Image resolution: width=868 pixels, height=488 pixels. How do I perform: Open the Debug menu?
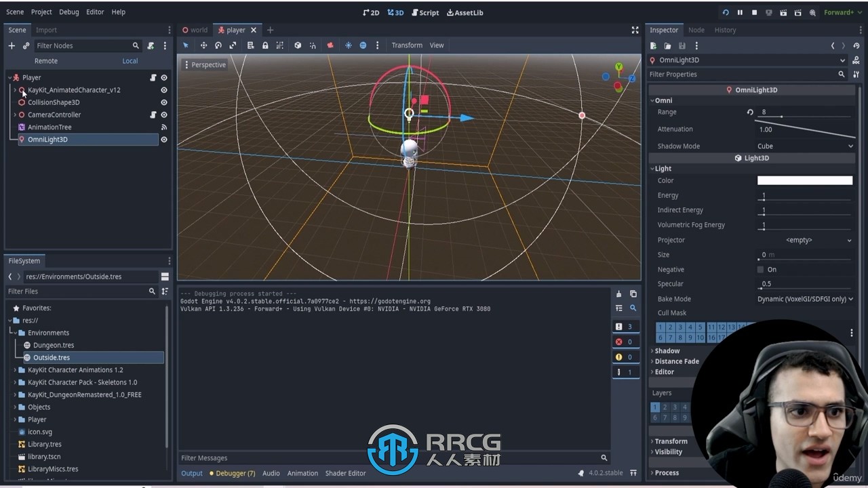(x=68, y=12)
